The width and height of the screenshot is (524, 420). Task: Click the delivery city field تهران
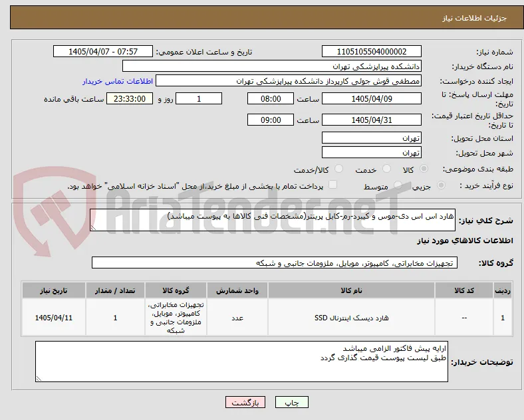point(372,153)
